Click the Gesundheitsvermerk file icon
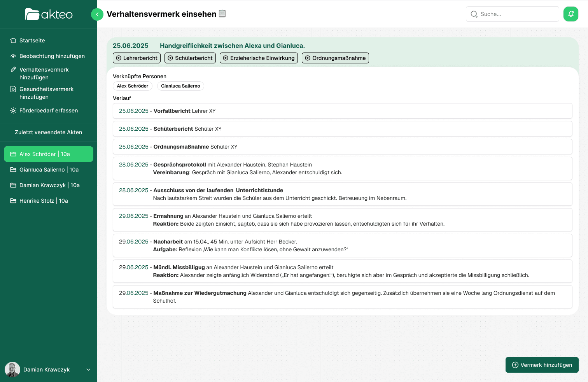 [x=13, y=89]
